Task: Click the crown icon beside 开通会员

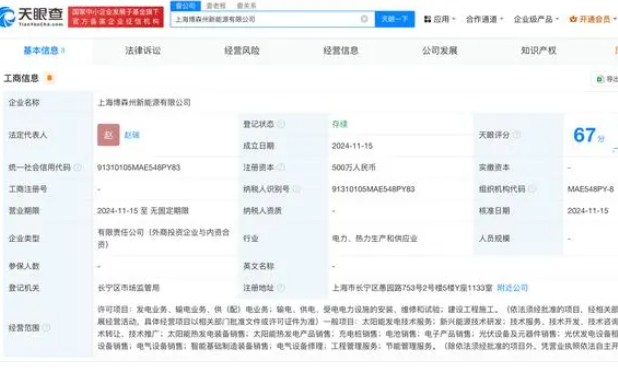Action: coord(573,19)
